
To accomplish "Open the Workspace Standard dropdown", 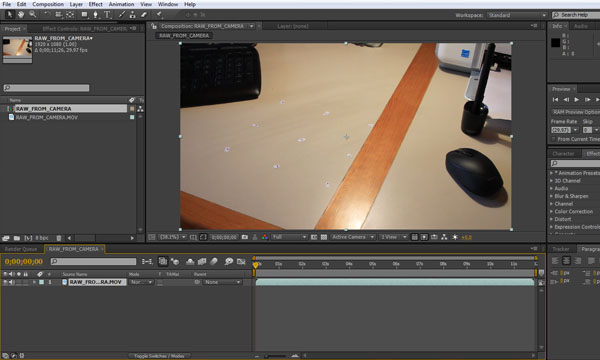I will tap(517, 15).
